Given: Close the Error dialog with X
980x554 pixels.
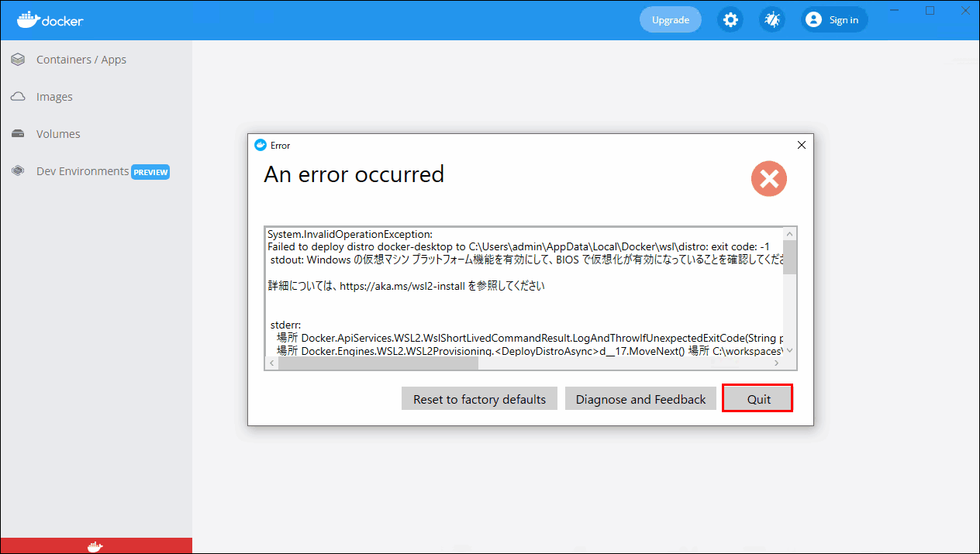Looking at the screenshot, I should point(802,145).
